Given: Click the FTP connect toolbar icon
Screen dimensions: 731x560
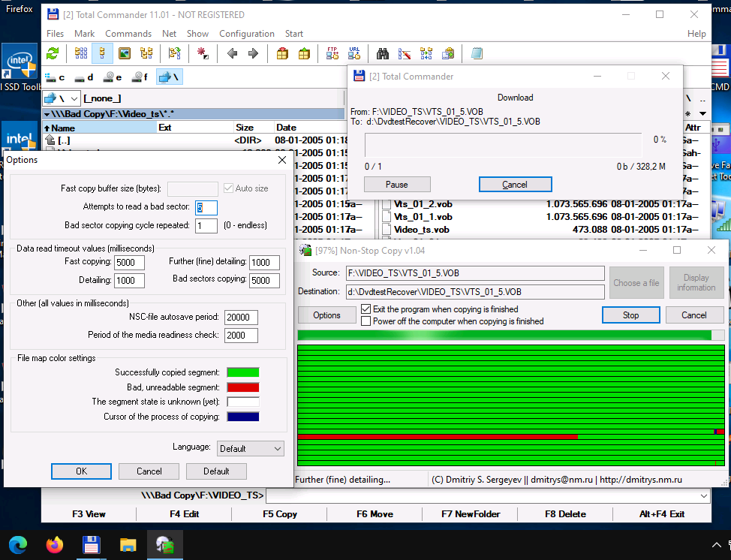Looking at the screenshot, I should (x=332, y=53).
